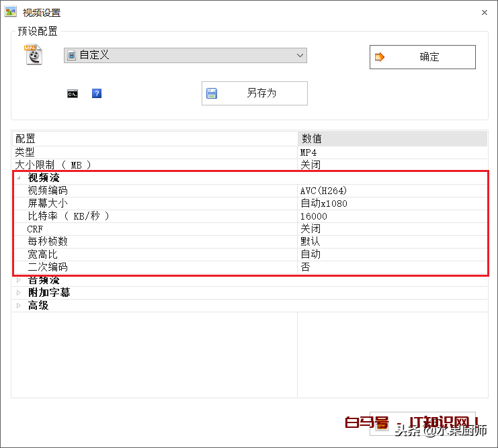Viewport: 498px width, 448px height.
Task: Select the 类型 row
Action: (249, 152)
